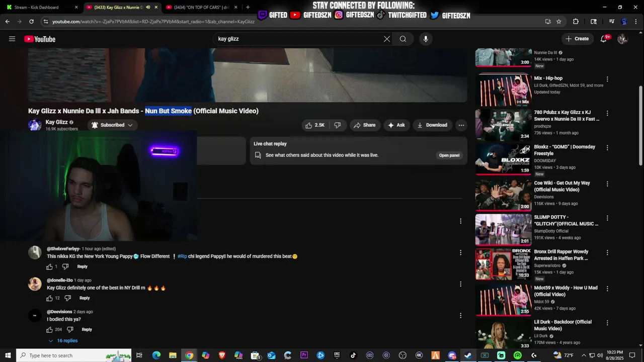Open options menu for @donelle-l3o comment
Image resolution: width=644 pixels, height=362 pixels.
click(x=460, y=284)
